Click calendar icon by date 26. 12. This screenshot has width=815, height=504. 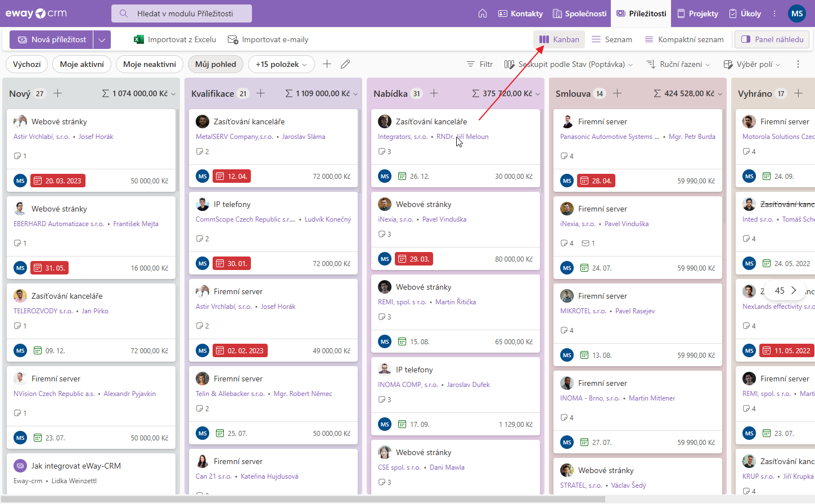(402, 176)
